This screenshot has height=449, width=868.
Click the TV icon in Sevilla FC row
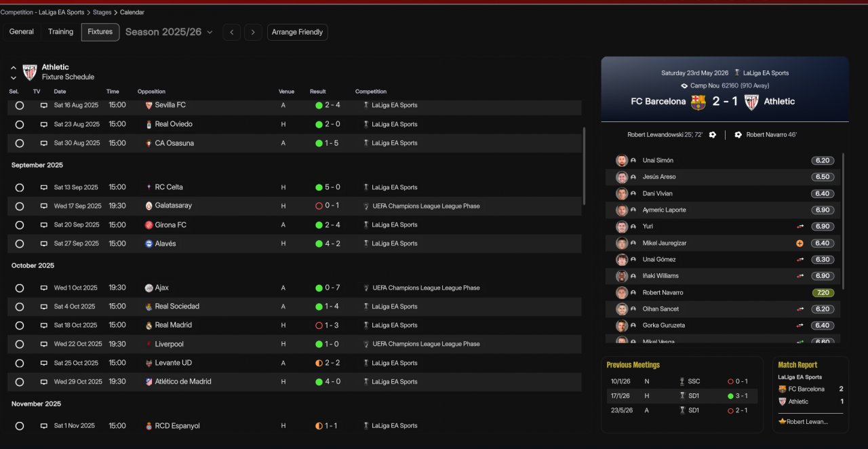click(x=44, y=105)
